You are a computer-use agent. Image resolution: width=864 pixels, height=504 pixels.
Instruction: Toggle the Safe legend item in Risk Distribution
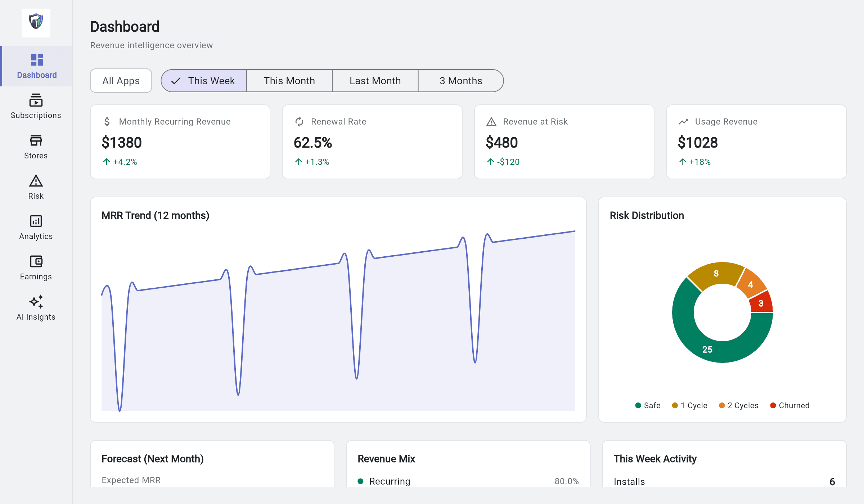[x=647, y=405]
